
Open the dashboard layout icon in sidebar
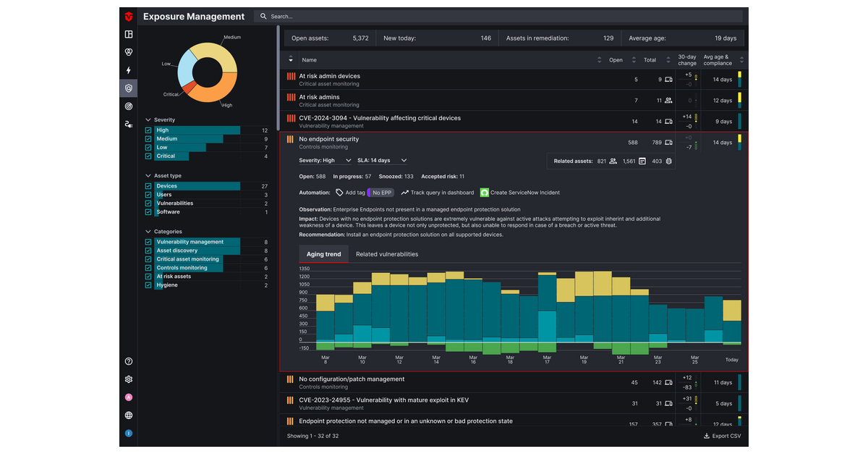[x=129, y=34]
